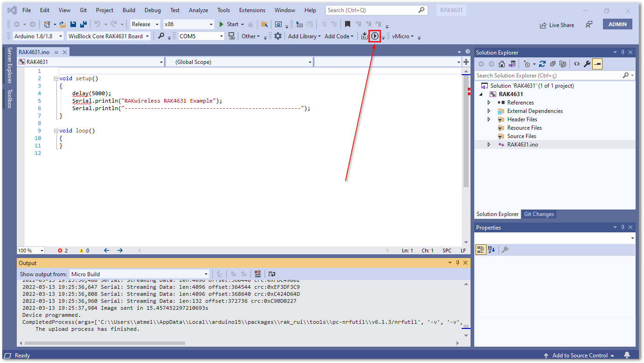Click the red errors count indicator

(x=63, y=251)
